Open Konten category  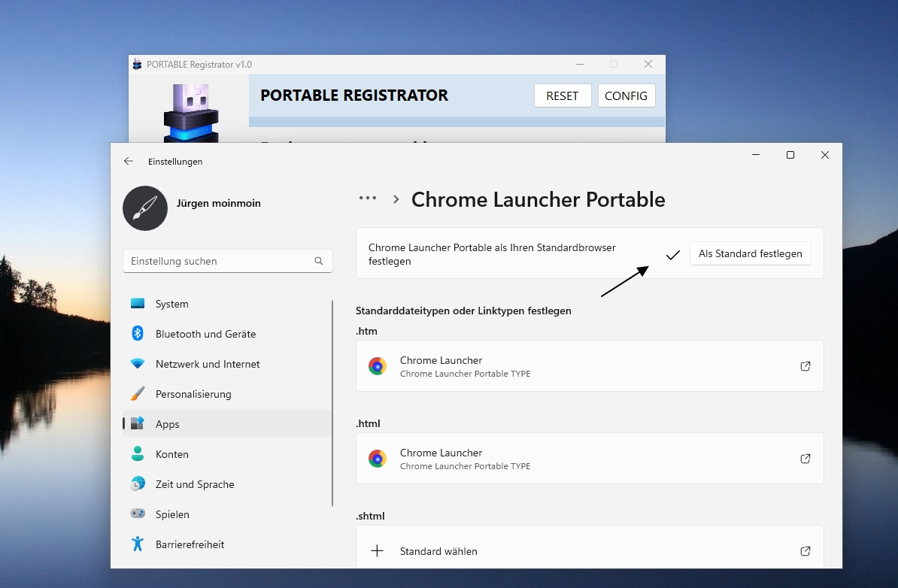[x=227, y=454]
